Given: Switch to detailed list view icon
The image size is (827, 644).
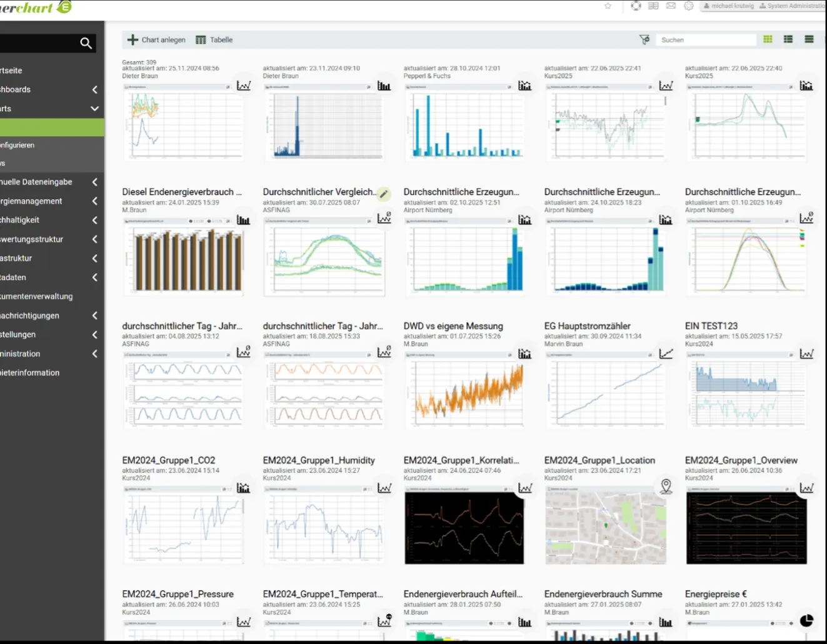Looking at the screenshot, I should tap(788, 39).
